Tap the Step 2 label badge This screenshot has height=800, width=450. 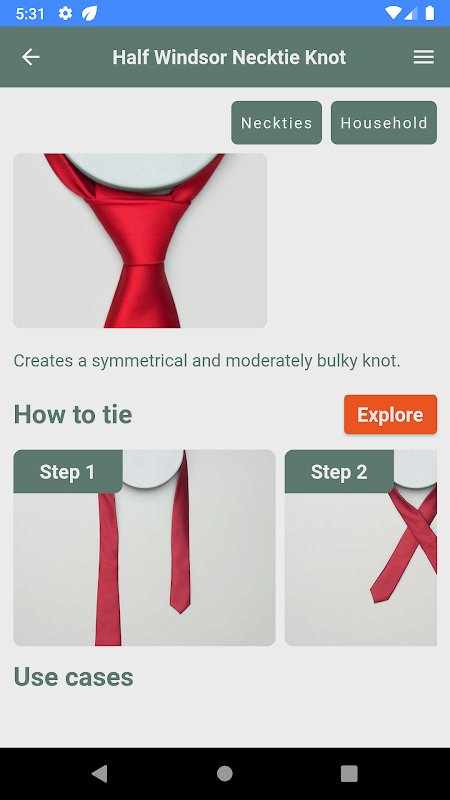[339, 471]
